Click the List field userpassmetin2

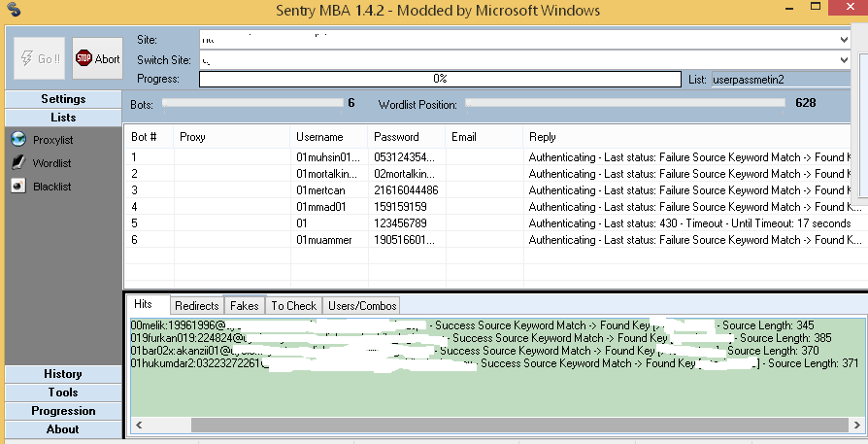781,79
